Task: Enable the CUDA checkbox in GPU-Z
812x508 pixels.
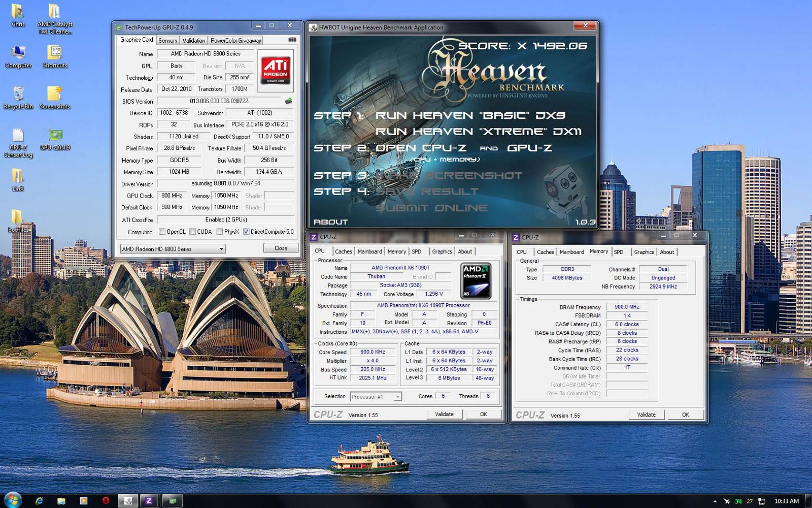Action: tap(192, 232)
